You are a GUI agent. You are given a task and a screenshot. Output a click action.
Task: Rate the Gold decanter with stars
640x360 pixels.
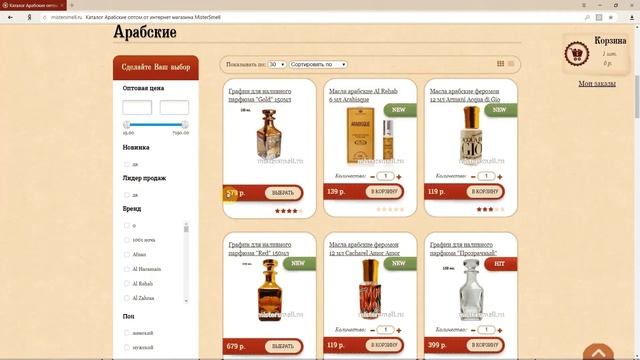click(289, 211)
